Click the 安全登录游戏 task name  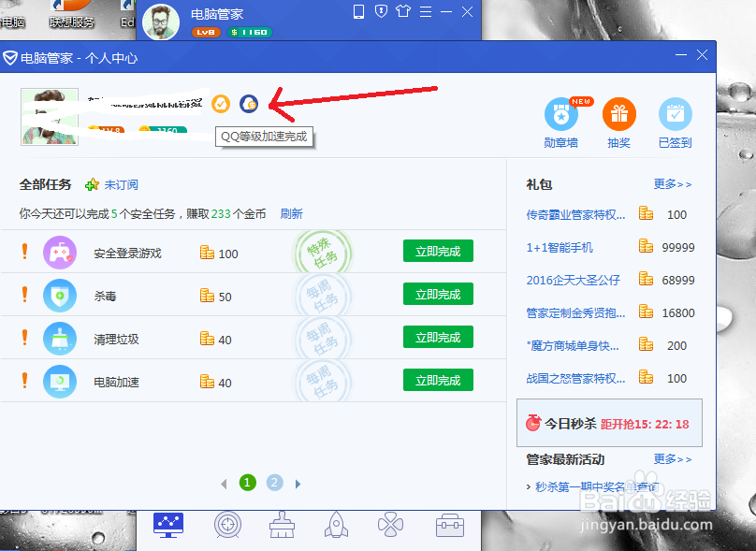(127, 254)
